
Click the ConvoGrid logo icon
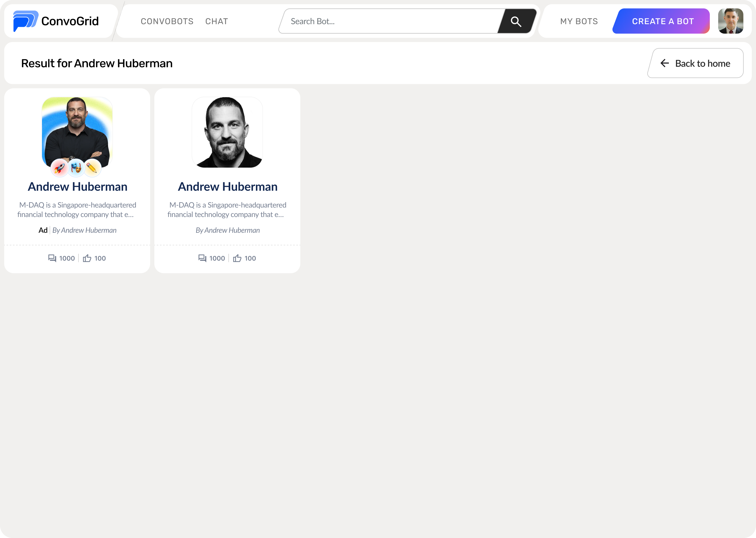click(25, 21)
